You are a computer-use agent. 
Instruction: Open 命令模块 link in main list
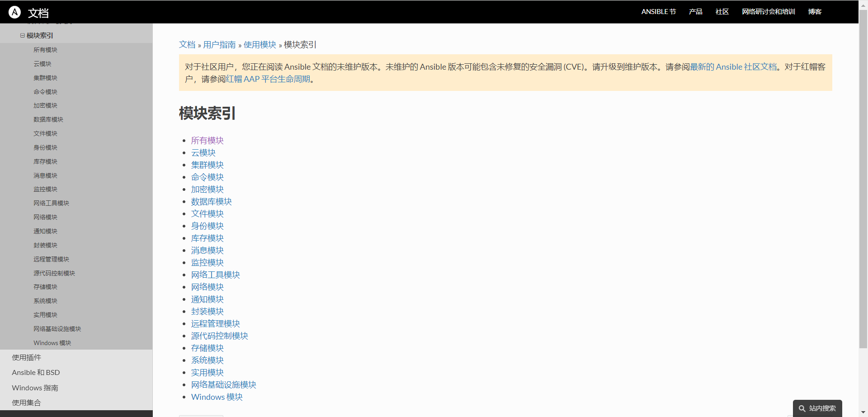(x=208, y=177)
